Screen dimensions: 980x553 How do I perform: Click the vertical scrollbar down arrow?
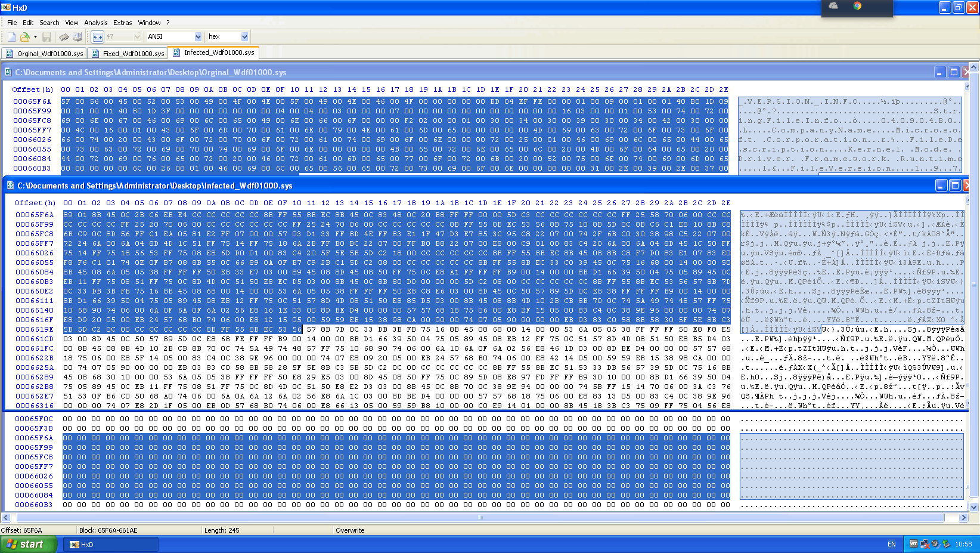(974, 507)
